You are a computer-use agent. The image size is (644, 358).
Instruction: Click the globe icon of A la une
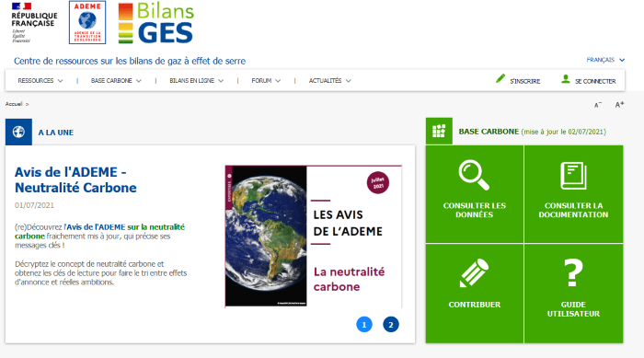(x=18, y=132)
